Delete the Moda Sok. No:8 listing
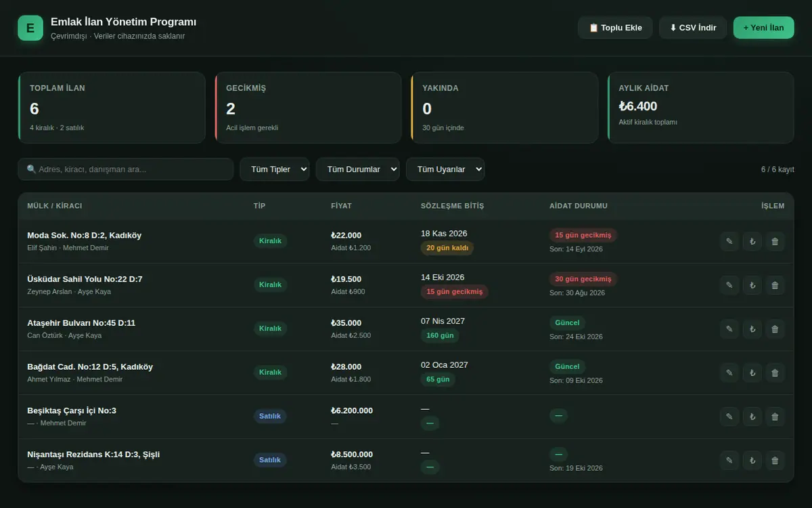Image resolution: width=812 pixels, height=508 pixels. point(775,241)
